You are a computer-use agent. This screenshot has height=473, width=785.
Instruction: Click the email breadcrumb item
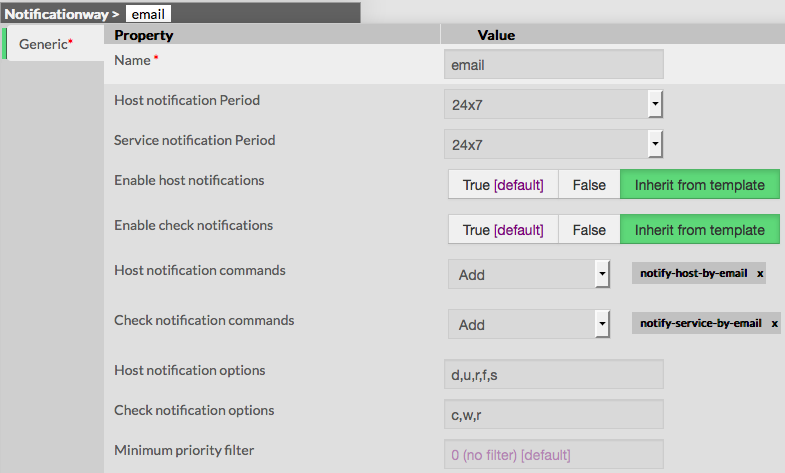147,14
